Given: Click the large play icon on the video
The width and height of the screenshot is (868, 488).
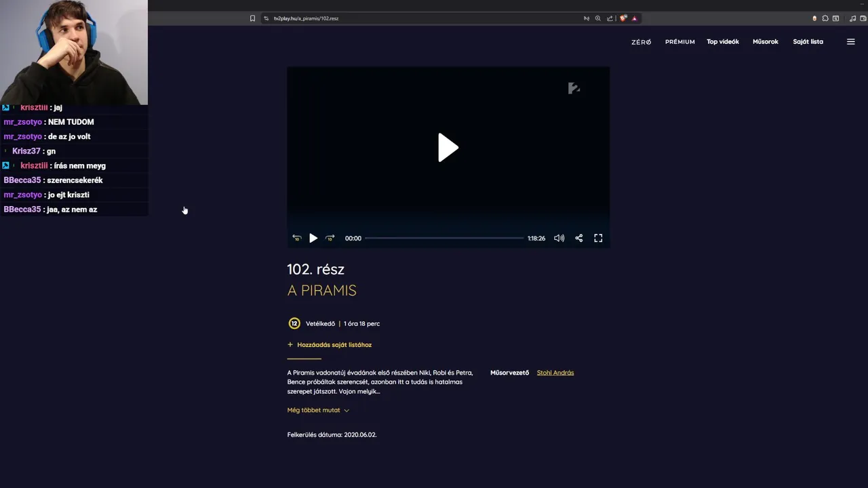Looking at the screenshot, I should point(448,147).
